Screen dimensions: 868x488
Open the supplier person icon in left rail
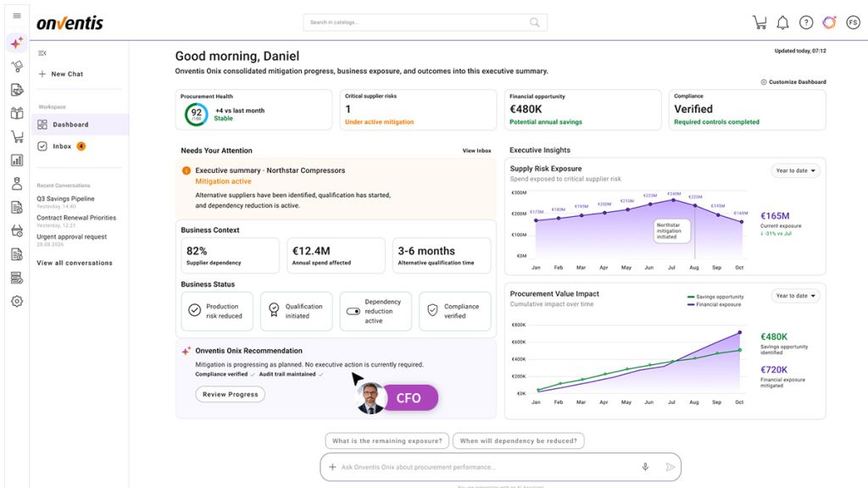[x=17, y=184]
